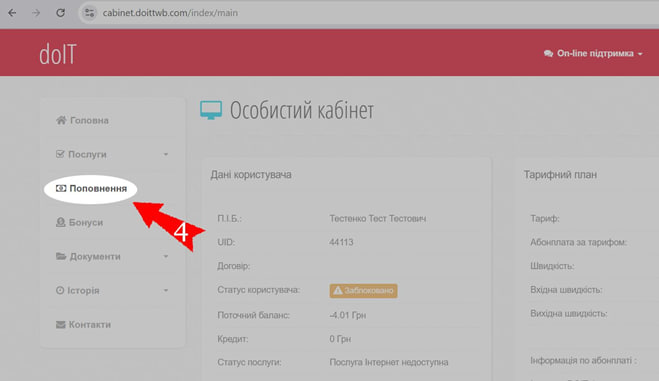
Task: Click the icon beside Бонуси
Action: pos(61,222)
